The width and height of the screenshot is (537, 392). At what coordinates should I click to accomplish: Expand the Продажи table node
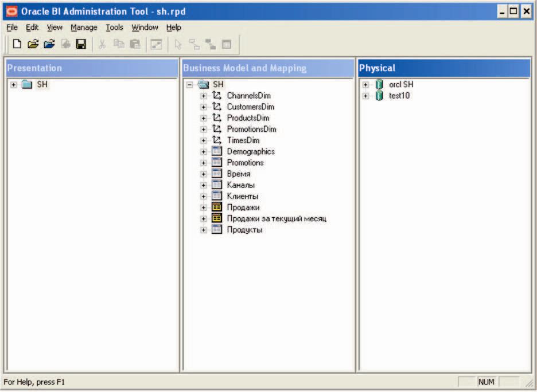(x=204, y=207)
